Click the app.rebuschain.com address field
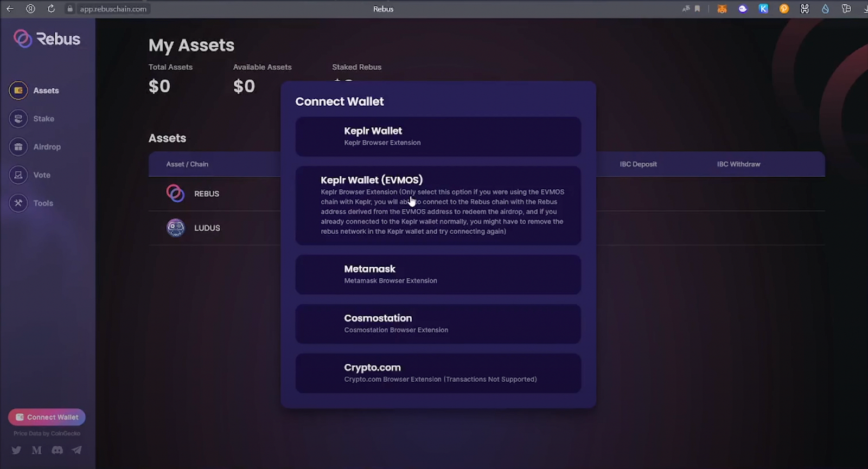This screenshot has height=469, width=868. click(113, 9)
